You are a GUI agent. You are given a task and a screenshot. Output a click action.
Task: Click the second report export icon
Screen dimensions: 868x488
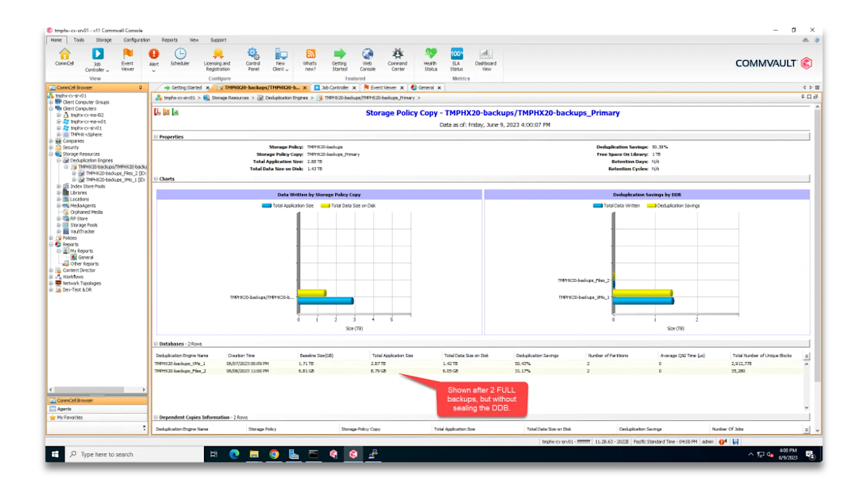pyautogui.click(x=167, y=112)
